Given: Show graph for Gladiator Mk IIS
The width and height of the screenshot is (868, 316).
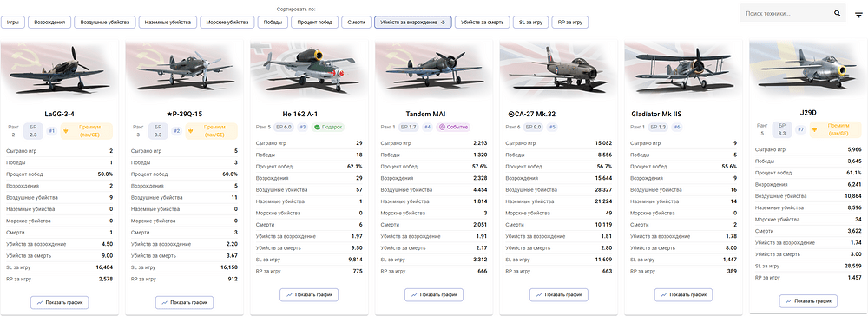Looking at the screenshot, I should tap(684, 295).
